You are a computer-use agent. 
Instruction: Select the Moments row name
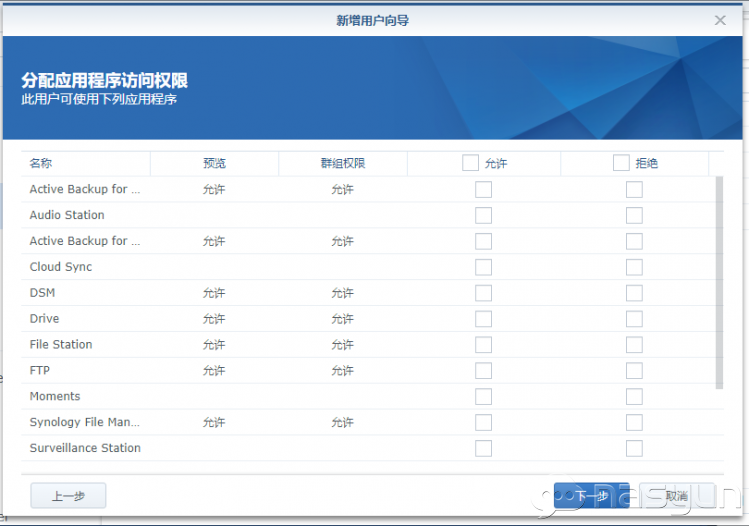tap(55, 396)
